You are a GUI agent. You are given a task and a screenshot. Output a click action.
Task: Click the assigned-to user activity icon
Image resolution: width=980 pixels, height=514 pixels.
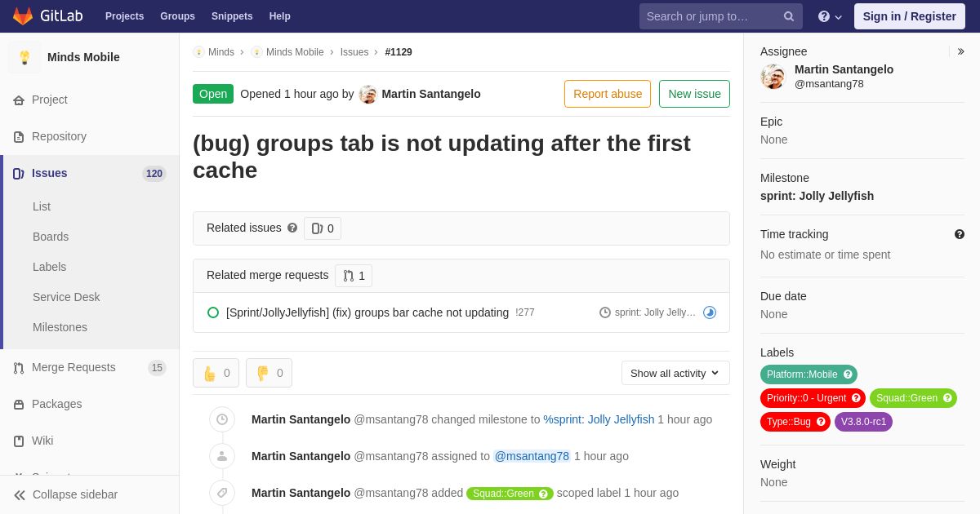222,456
